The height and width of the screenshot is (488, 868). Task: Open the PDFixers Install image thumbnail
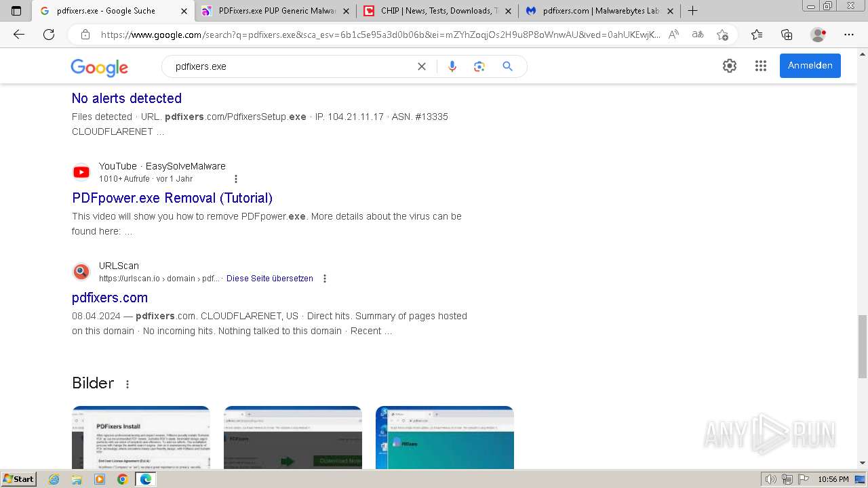(x=141, y=437)
